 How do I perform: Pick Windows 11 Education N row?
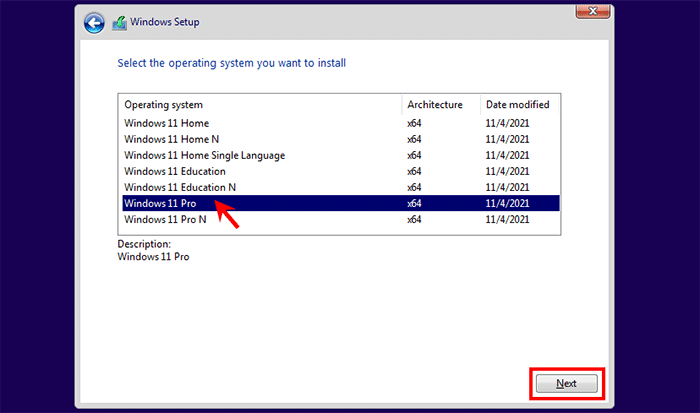[x=341, y=188]
